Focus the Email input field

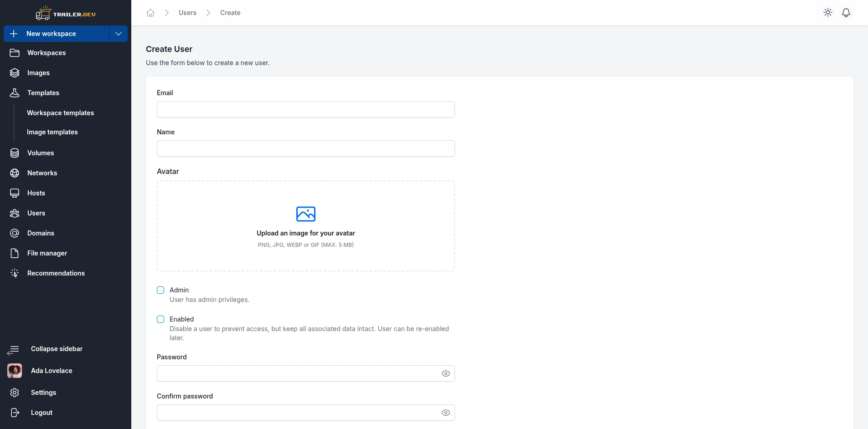[x=306, y=109]
